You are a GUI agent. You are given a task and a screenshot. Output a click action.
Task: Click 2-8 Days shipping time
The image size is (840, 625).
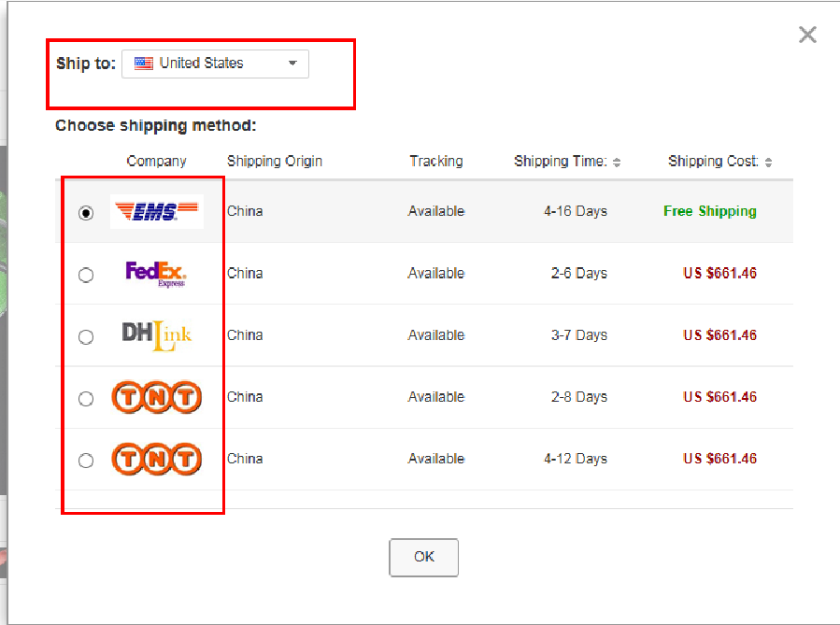coord(579,397)
